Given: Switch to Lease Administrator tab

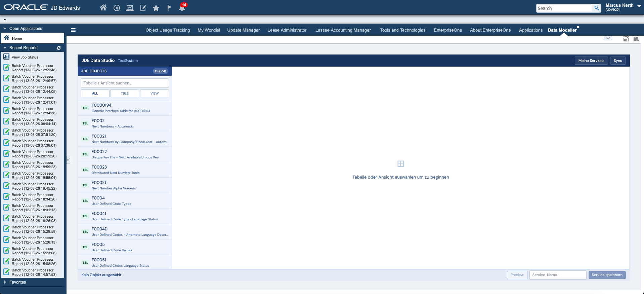Looking at the screenshot, I should pos(287,30).
